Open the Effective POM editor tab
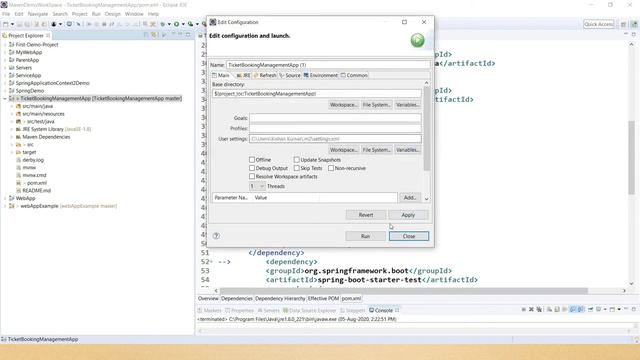The width and height of the screenshot is (640, 360). click(x=323, y=298)
